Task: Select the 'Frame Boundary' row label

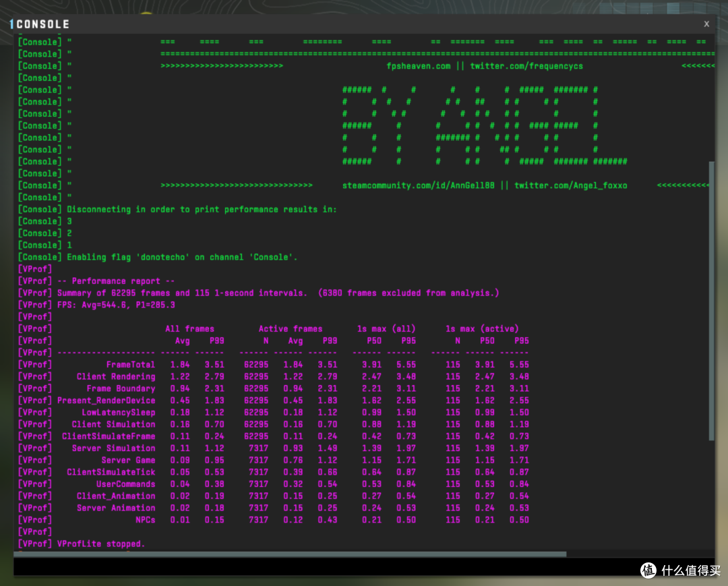Action: point(121,388)
